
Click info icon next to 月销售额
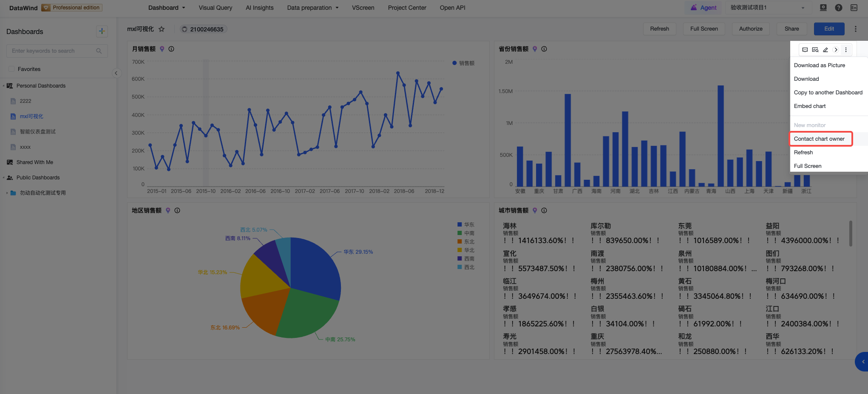(x=171, y=49)
